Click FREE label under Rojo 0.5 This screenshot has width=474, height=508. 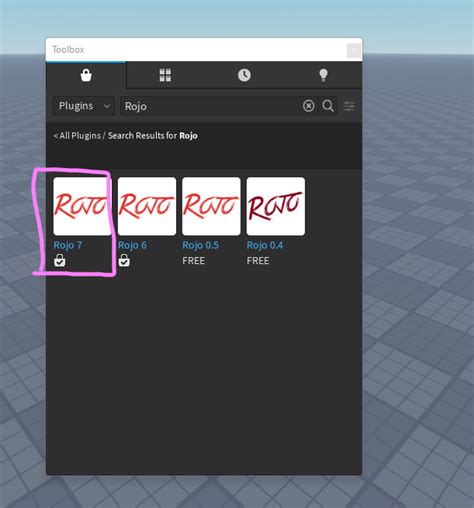point(194,261)
